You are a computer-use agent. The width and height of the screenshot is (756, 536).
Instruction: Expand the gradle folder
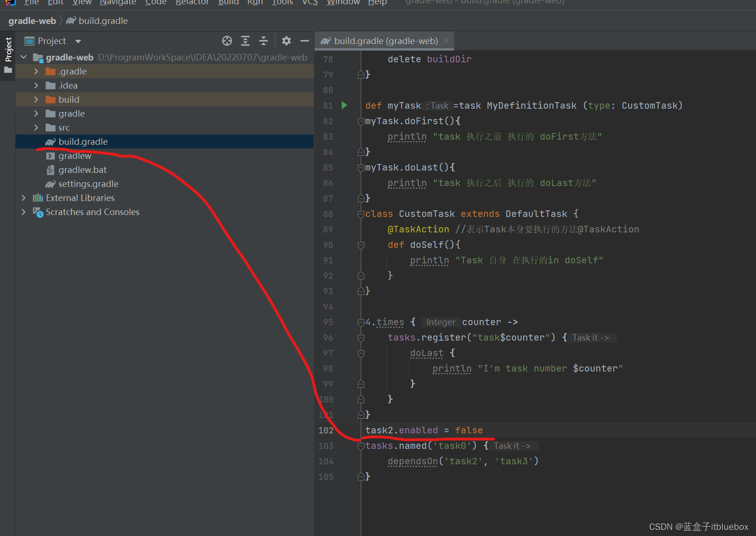(36, 113)
